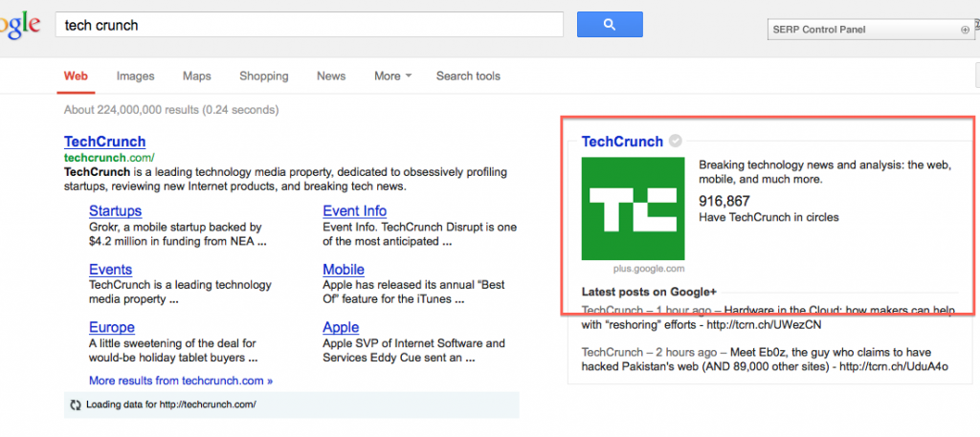Open the Meet Eb0z Google+ post

tap(765, 360)
